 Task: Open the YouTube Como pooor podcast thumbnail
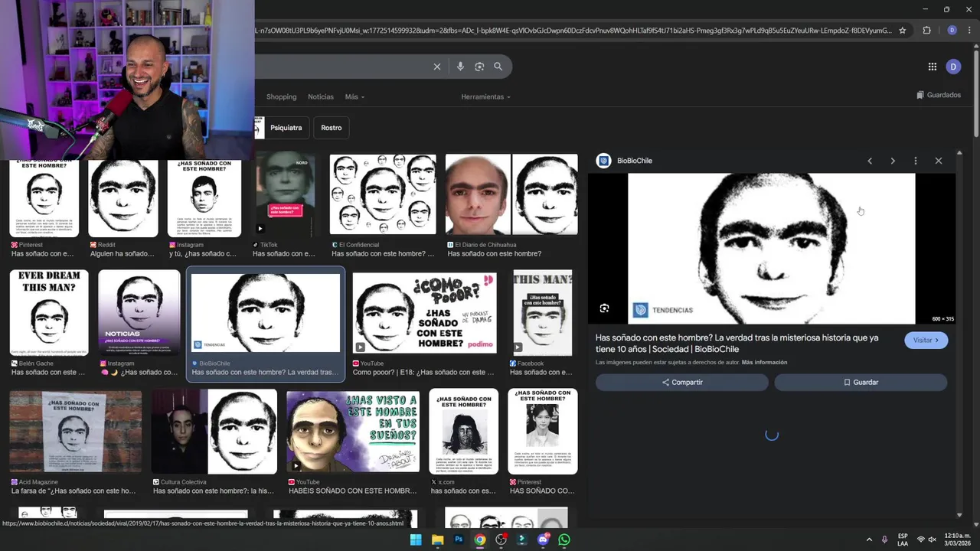(424, 313)
